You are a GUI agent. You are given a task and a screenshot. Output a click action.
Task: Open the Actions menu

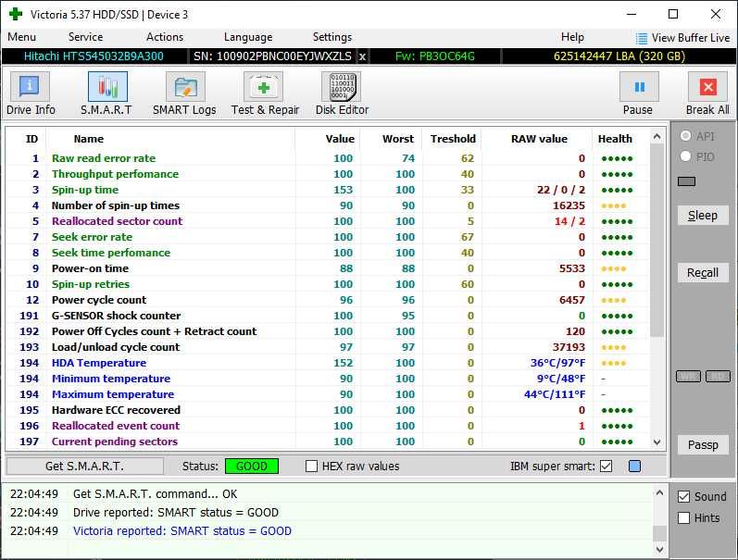[165, 37]
